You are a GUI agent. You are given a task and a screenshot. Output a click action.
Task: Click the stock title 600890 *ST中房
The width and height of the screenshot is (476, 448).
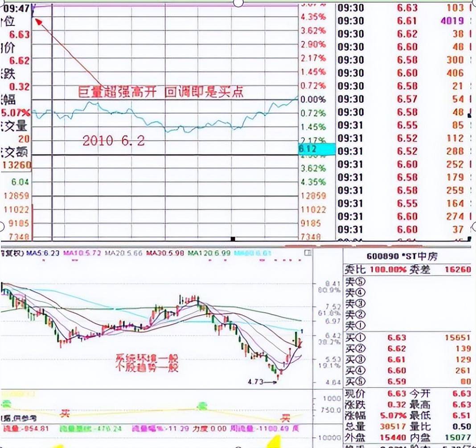tap(402, 257)
